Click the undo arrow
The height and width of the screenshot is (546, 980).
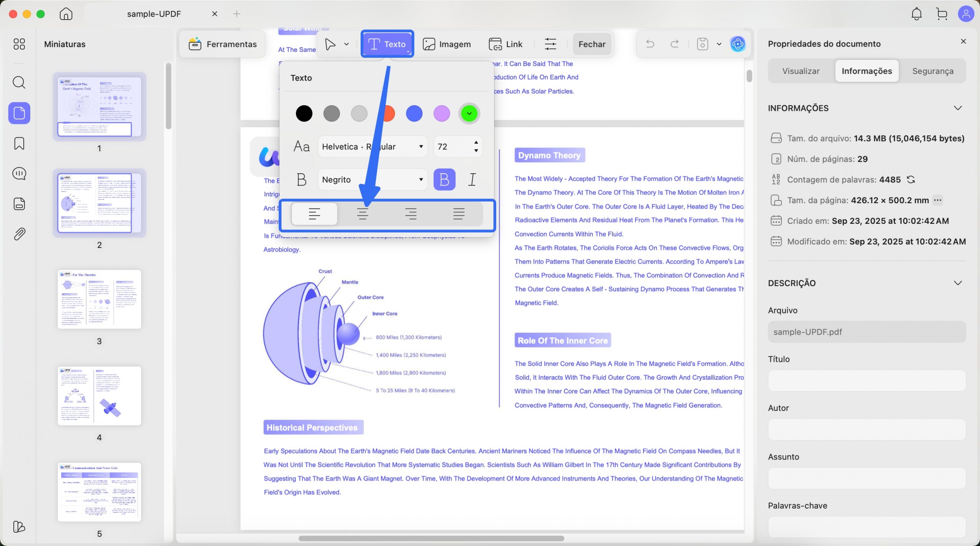tap(650, 44)
